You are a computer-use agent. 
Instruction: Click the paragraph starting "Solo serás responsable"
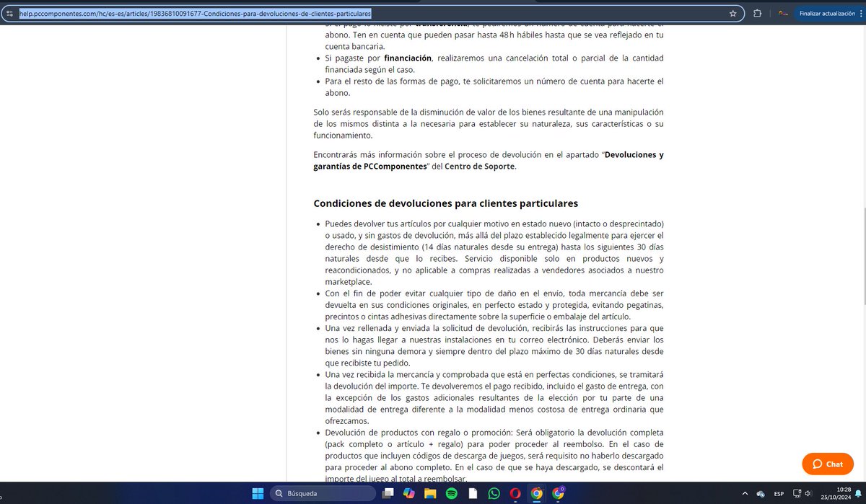pyautogui.click(x=489, y=123)
